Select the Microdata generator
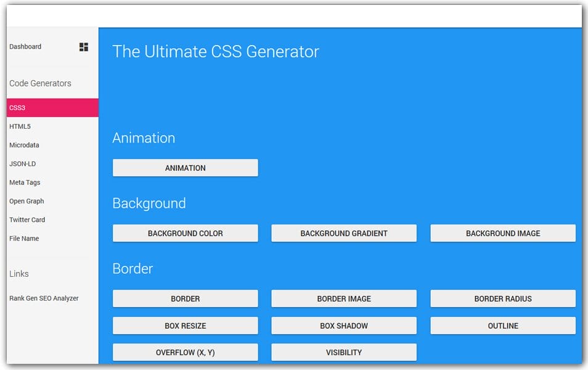 [23, 145]
